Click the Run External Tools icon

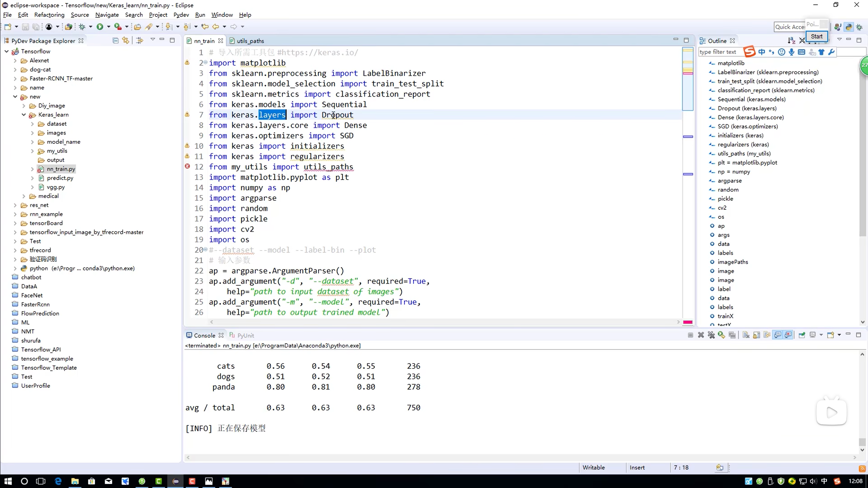[x=118, y=26]
